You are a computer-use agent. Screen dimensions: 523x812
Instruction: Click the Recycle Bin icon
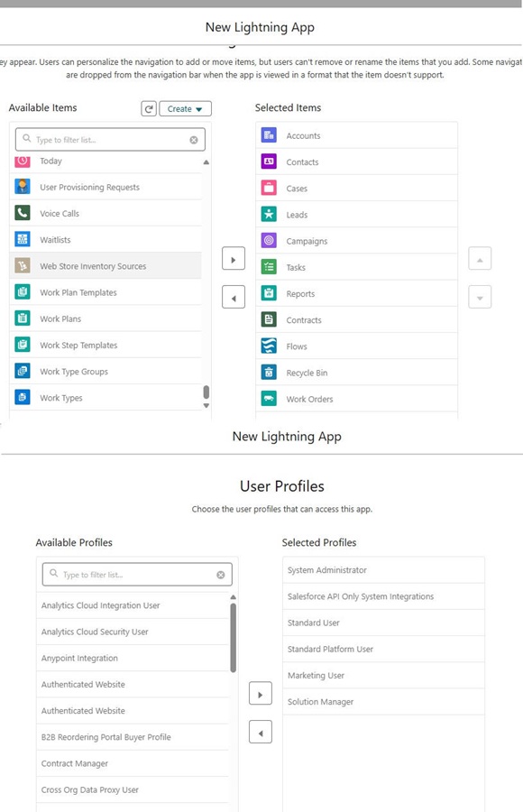[269, 373]
